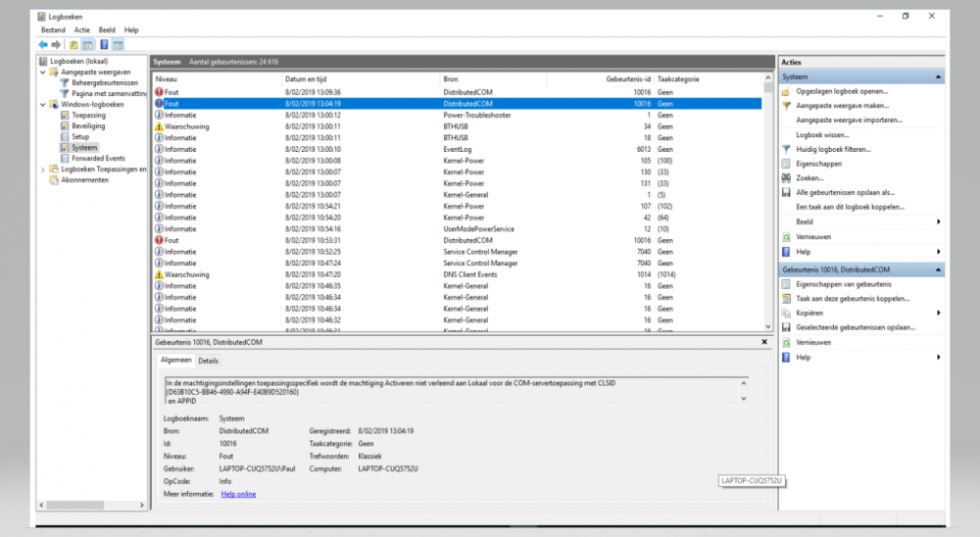Collapse the Aangepaste weergaven tree node
The image size is (980, 537).
click(42, 72)
